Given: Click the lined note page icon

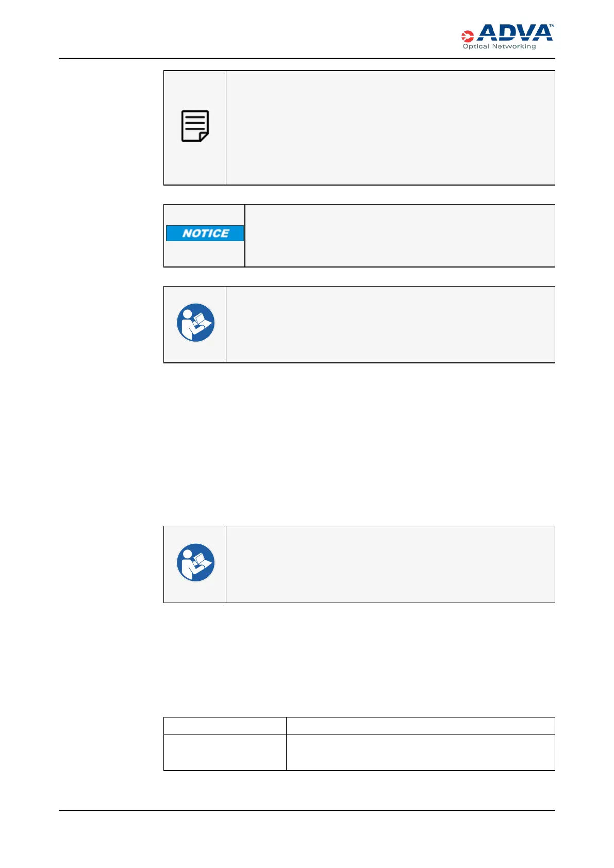Looking at the screenshot, I should [x=195, y=126].
